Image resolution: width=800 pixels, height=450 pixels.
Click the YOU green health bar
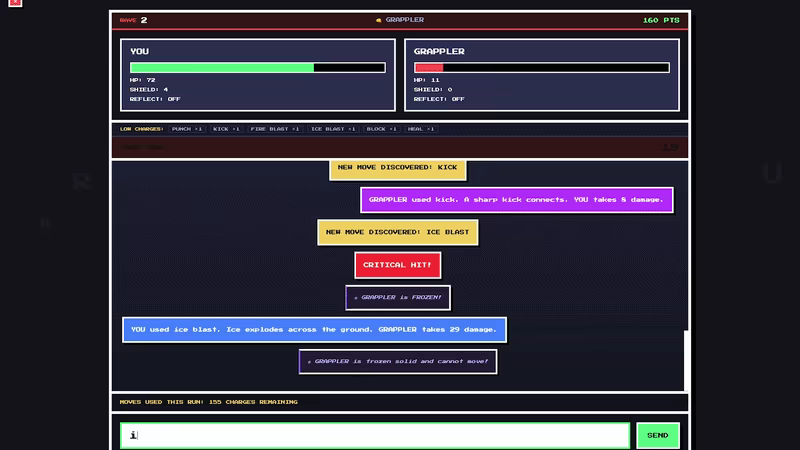tap(257, 67)
